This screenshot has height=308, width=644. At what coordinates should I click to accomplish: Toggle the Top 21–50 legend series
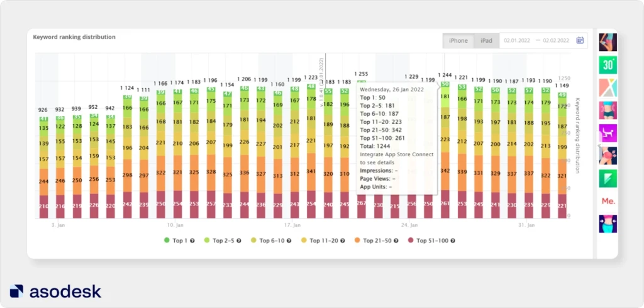click(x=374, y=241)
